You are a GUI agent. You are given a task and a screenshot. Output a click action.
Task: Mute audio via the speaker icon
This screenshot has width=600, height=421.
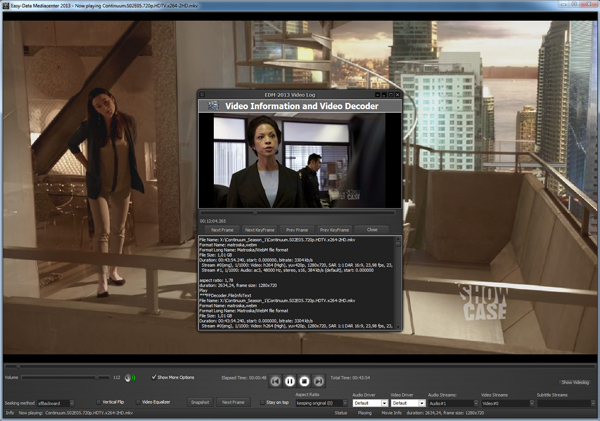pos(130,378)
